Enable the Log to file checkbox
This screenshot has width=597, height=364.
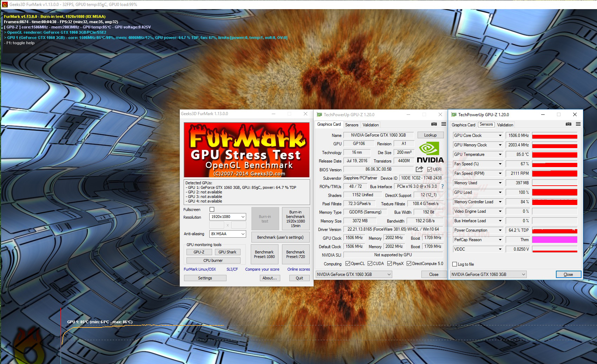click(455, 264)
